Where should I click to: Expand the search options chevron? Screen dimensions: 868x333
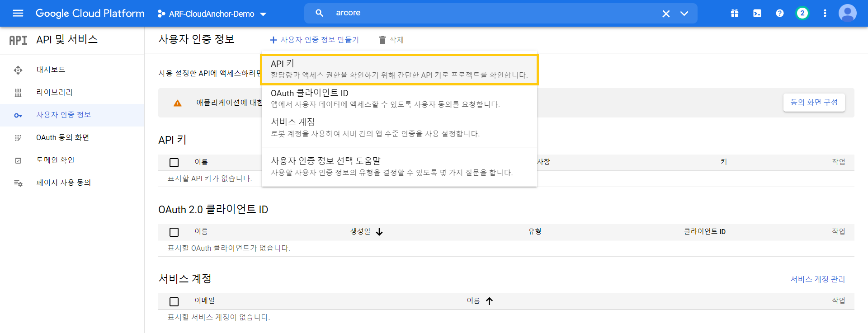click(684, 14)
